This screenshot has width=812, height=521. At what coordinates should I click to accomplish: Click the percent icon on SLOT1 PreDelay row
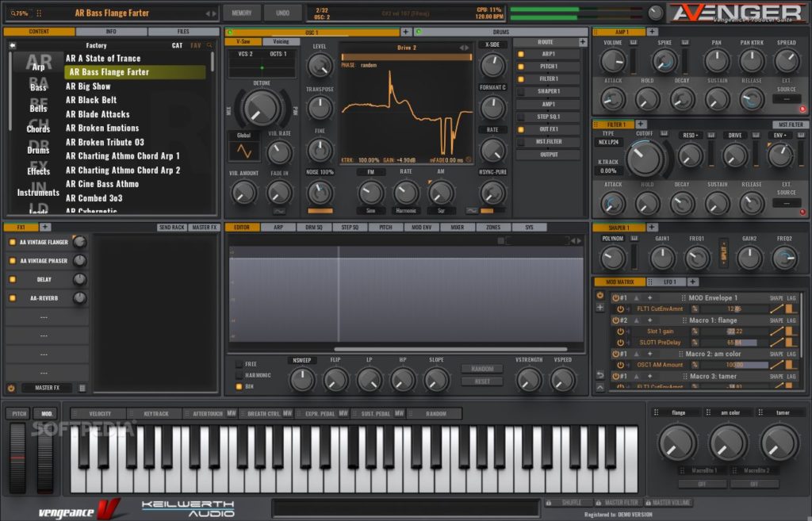[x=695, y=343]
